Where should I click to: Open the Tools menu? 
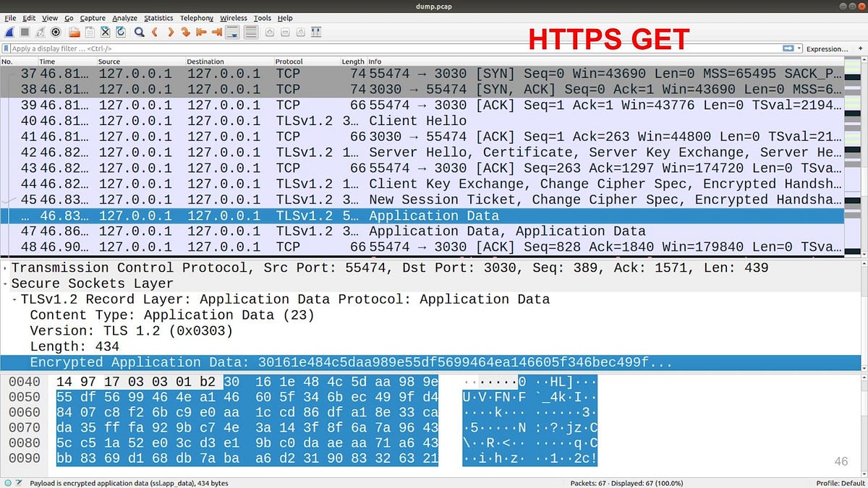click(263, 18)
